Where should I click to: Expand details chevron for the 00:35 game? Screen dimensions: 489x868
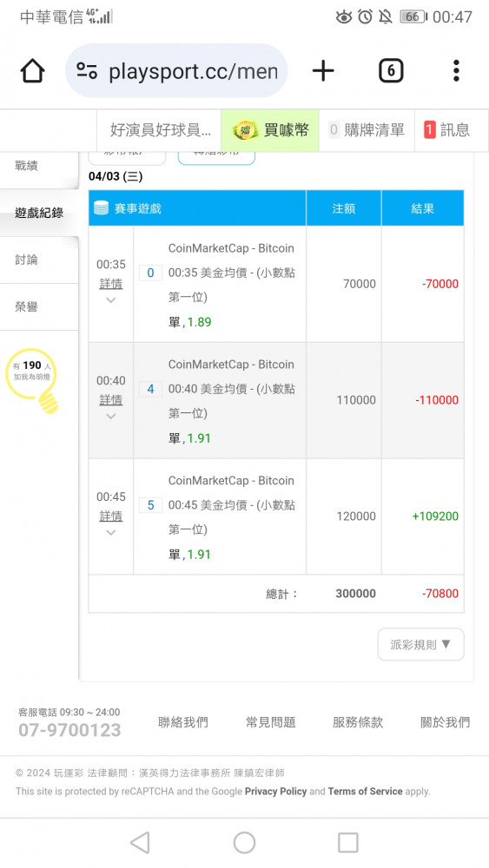[111, 300]
